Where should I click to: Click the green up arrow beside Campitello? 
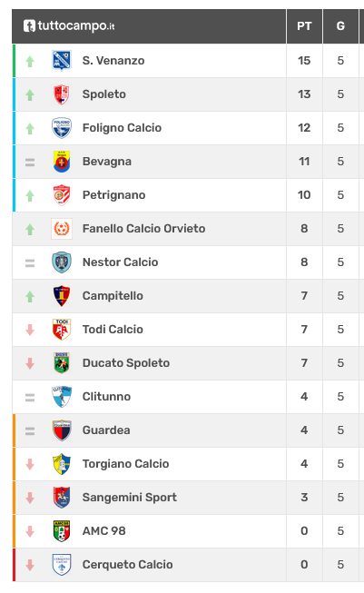coord(30,296)
